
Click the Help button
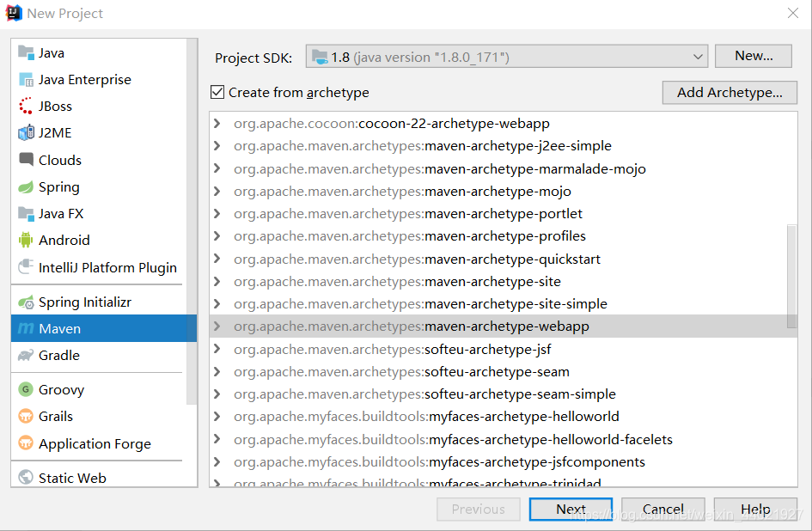tap(755, 510)
